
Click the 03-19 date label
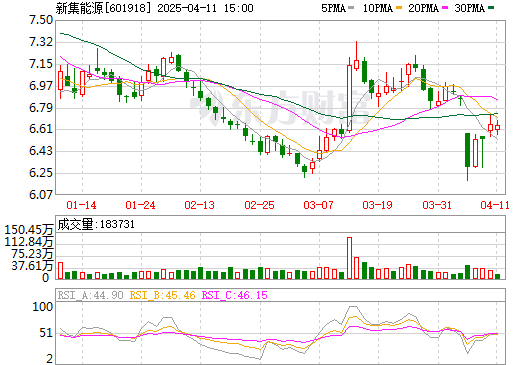click(x=378, y=205)
